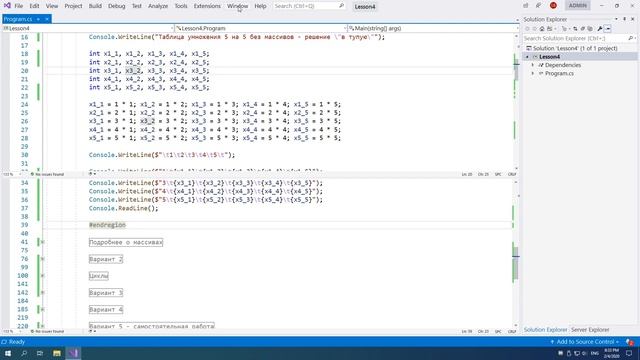Open Properties wrench icon in Solution Explorer
Viewport: 640px width, 360px height.
click(600, 29)
